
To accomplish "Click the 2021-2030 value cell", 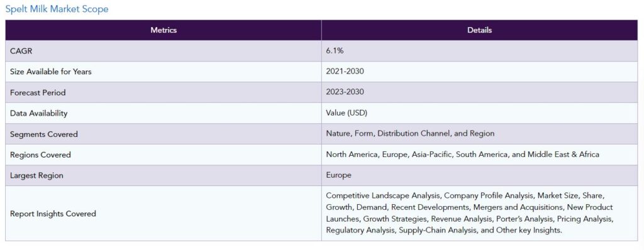I will [x=479, y=72].
